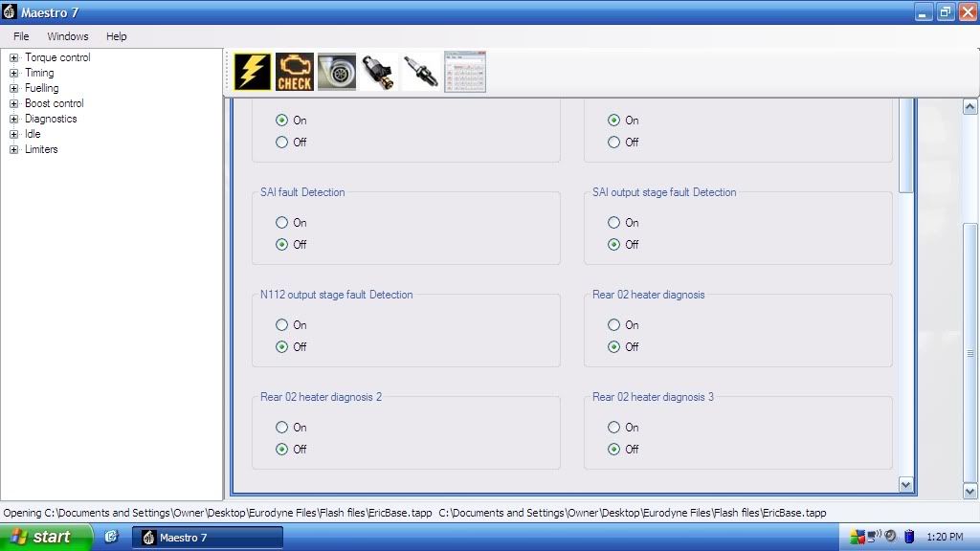Click the inner panel scroll down arrow
980x551 pixels.
[905, 485]
